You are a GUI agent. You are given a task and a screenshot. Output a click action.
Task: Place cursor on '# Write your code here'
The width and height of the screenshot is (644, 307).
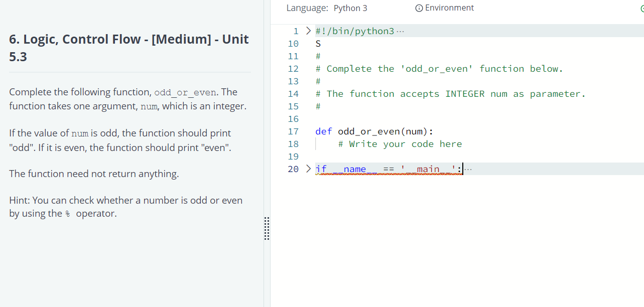tap(400, 144)
